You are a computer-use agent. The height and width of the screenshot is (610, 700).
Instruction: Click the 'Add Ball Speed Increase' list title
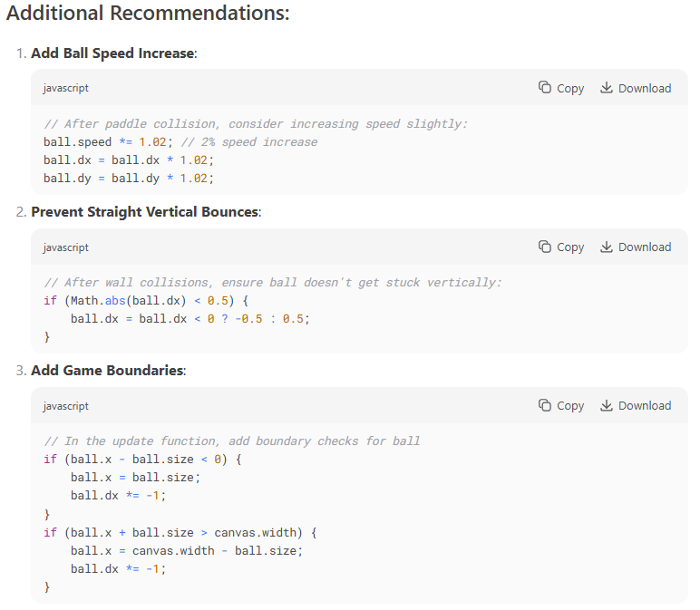[112, 53]
